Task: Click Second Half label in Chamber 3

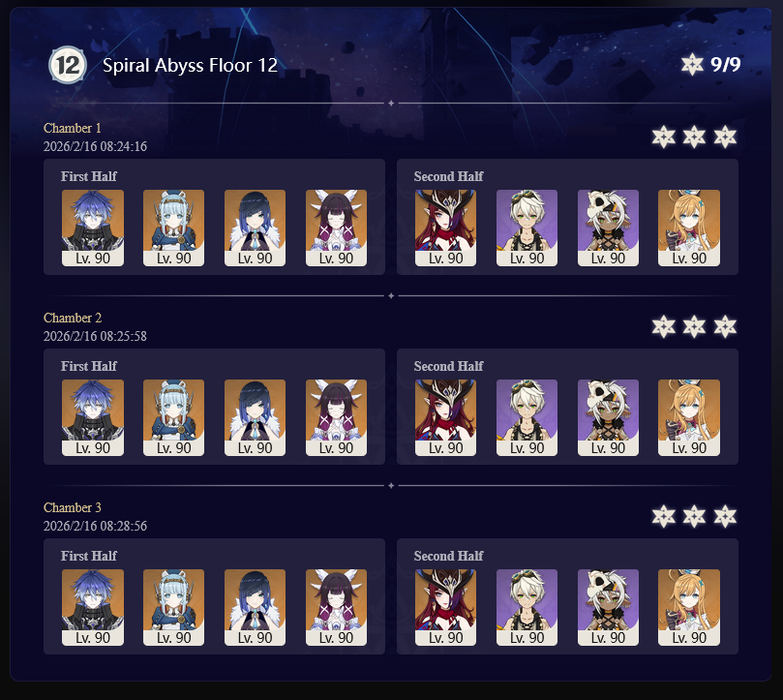Action: point(448,556)
